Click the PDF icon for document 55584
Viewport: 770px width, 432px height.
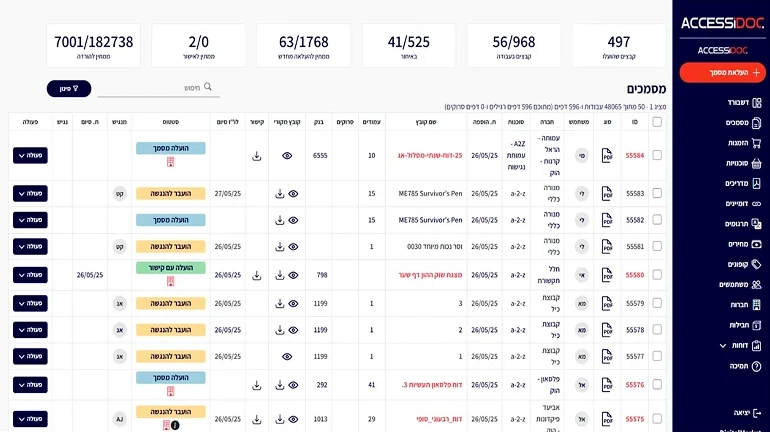tap(607, 156)
